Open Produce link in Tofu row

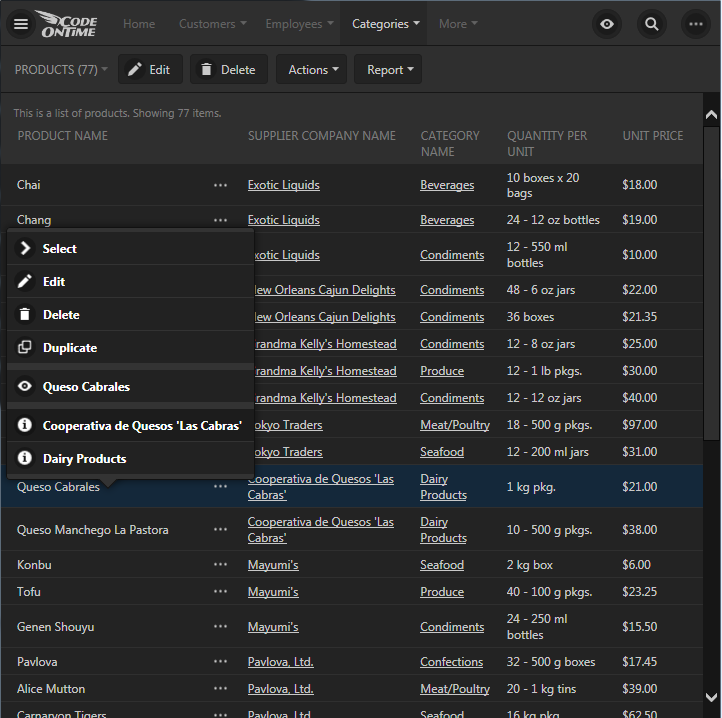(x=442, y=592)
